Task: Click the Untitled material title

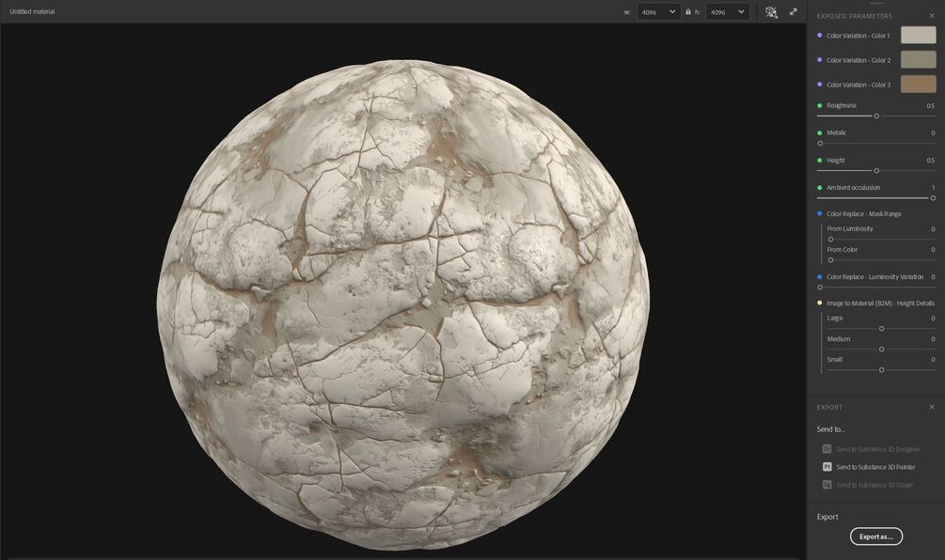Action: [x=32, y=11]
